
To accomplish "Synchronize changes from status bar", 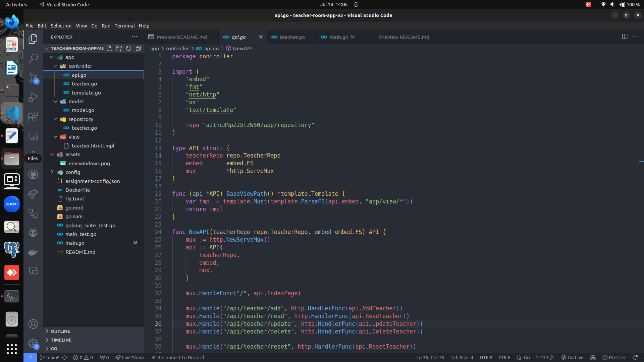I will [65, 358].
